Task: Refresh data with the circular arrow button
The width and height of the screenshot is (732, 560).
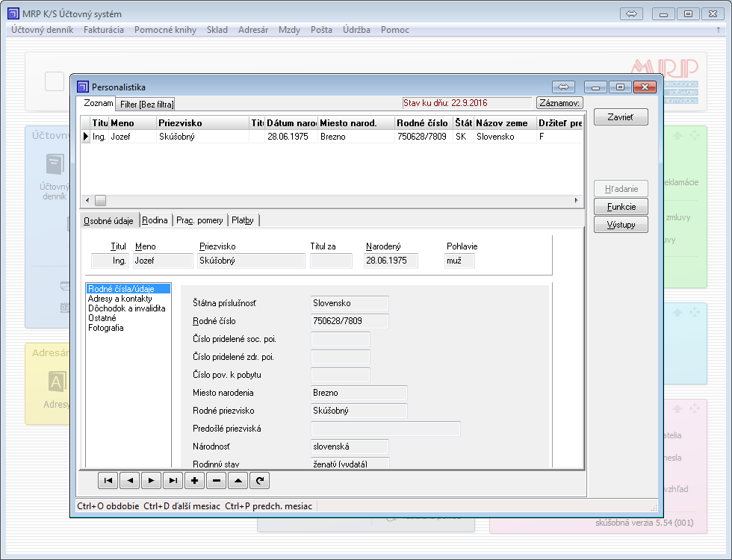Action: click(259, 481)
